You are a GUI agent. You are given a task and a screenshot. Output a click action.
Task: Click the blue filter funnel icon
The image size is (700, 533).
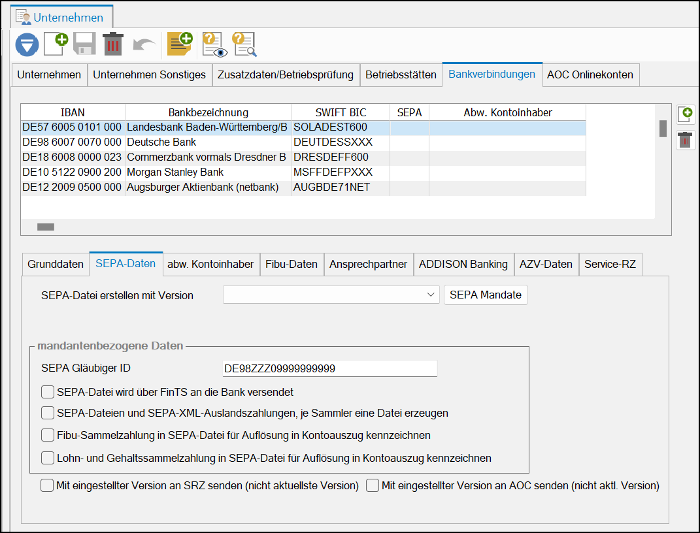27,45
